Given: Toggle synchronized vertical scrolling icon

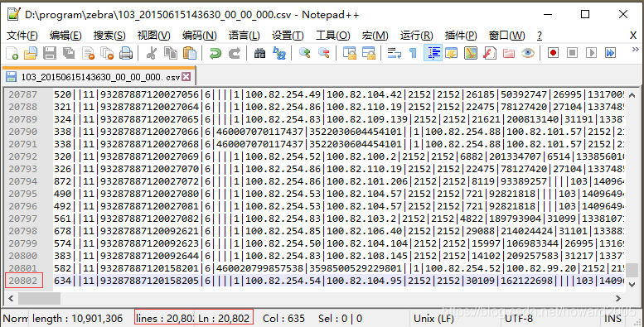Looking at the screenshot, I should click(350, 53).
